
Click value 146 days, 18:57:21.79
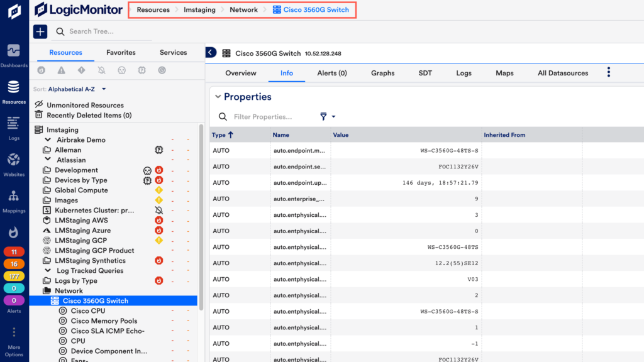click(x=440, y=183)
